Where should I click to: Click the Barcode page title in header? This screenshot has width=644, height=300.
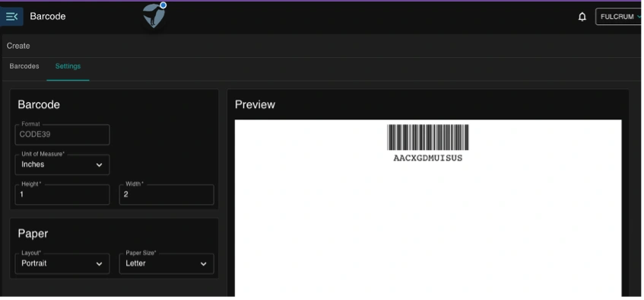48,17
